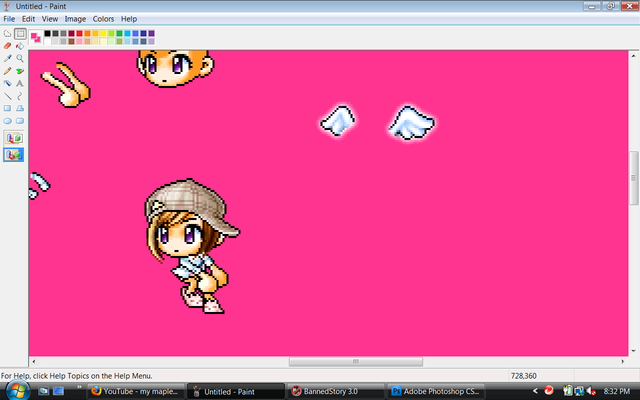This screenshot has height=400, width=640.
Task: Click the foreground/background color indicator box
Action: tap(36, 37)
